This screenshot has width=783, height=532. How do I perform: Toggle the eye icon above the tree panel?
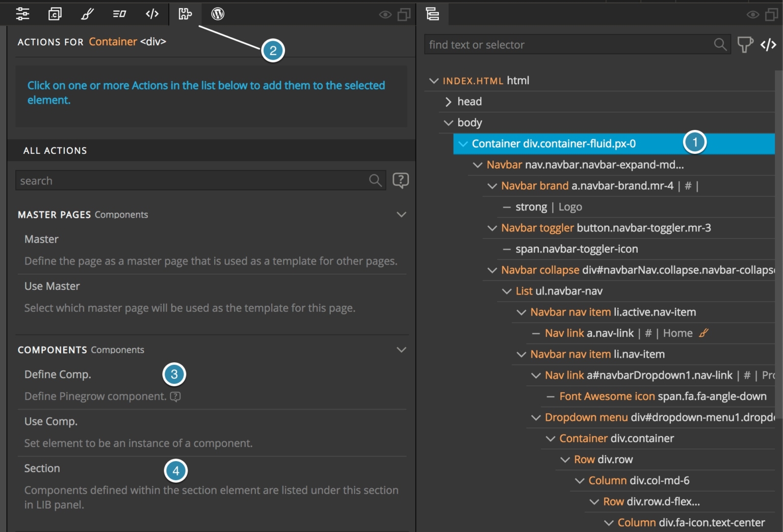tap(752, 14)
